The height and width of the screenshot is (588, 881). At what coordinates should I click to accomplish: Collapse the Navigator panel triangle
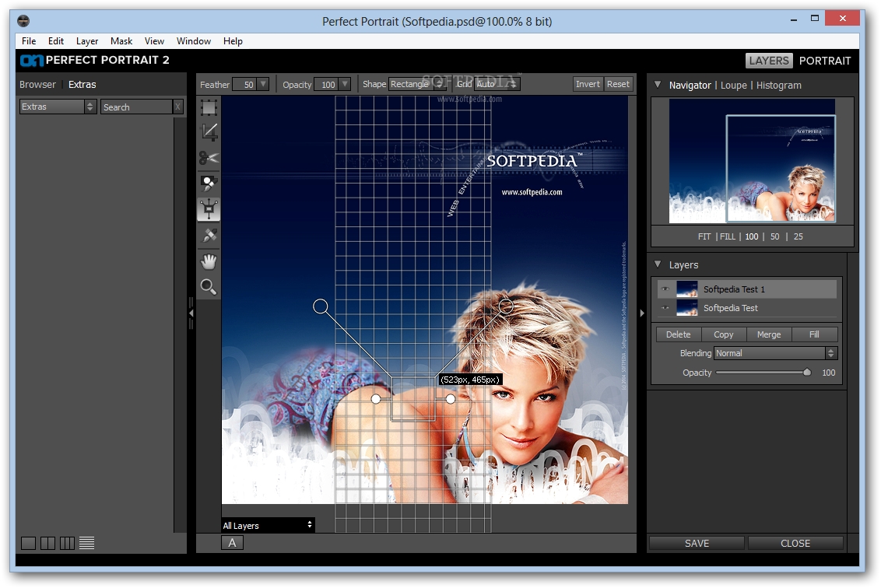[x=658, y=85]
